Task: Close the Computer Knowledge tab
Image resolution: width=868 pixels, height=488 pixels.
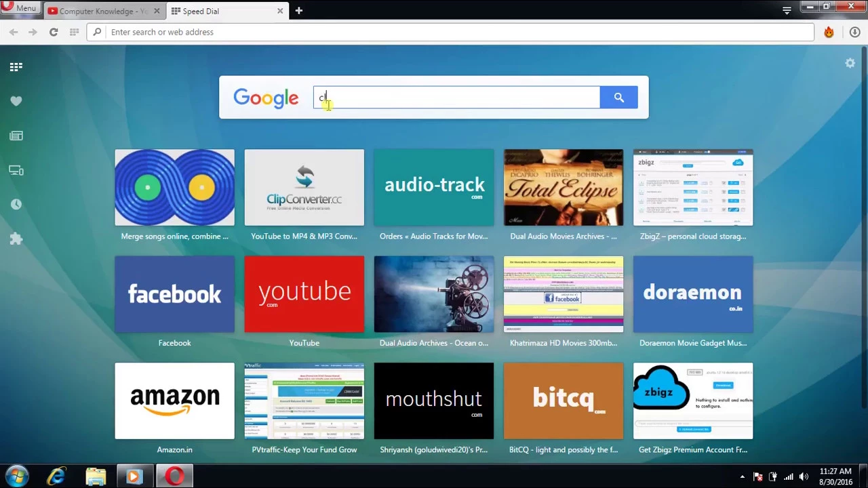Action: (157, 11)
